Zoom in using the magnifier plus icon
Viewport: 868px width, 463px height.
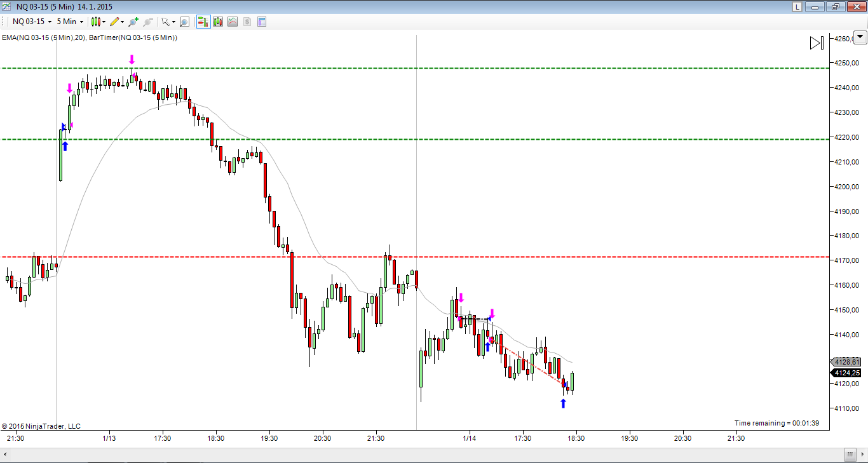(x=133, y=22)
